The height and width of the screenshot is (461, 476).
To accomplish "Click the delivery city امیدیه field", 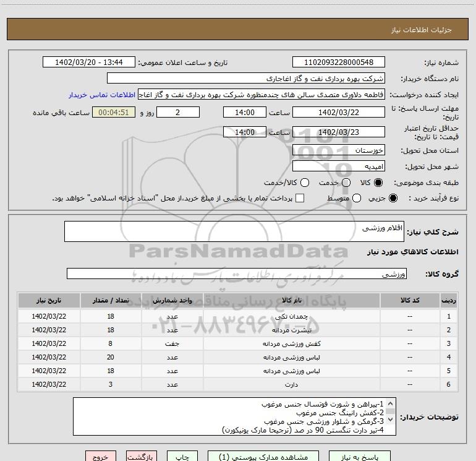I will (339, 166).
